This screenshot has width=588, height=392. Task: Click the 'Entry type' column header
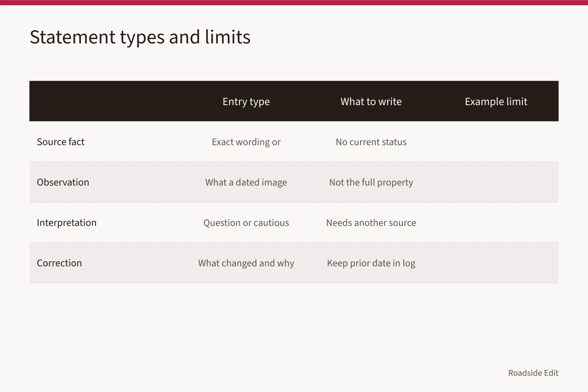pyautogui.click(x=246, y=101)
